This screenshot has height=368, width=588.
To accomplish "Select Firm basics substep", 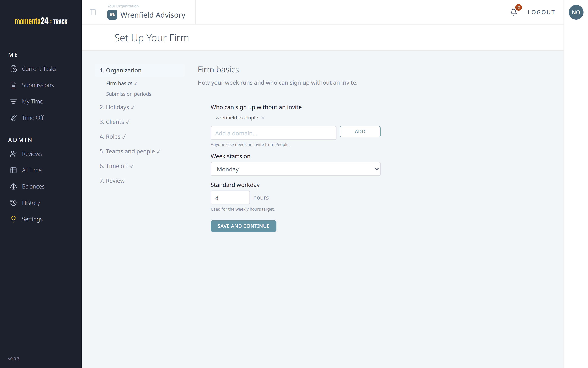I will pyautogui.click(x=122, y=83).
